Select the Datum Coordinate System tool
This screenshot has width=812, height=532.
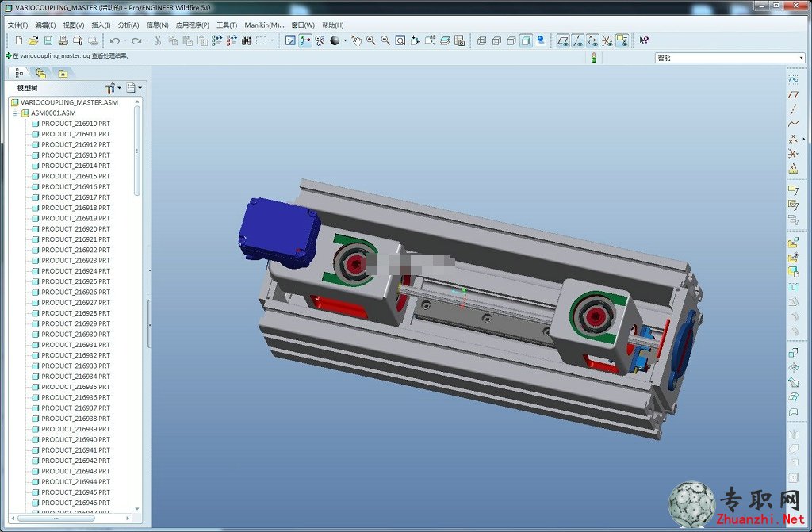click(793, 154)
